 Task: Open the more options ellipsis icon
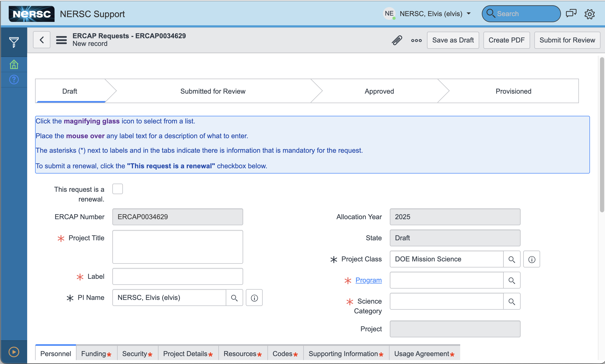coord(416,40)
